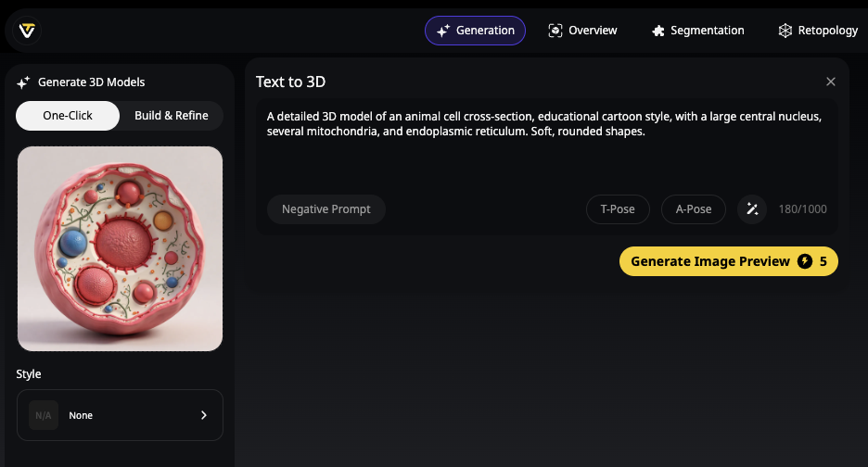Close the Text to 3D panel
Viewport: 868px width, 467px height.
(830, 82)
